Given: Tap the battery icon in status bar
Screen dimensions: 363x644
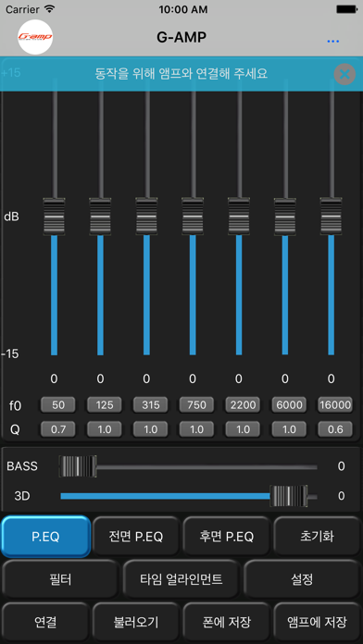Looking at the screenshot, I should point(346,8).
